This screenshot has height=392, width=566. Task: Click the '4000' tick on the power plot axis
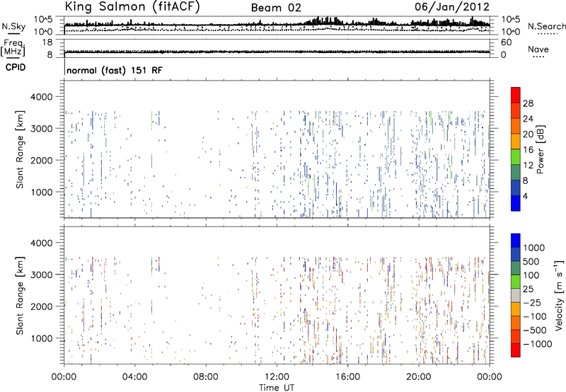click(x=41, y=97)
